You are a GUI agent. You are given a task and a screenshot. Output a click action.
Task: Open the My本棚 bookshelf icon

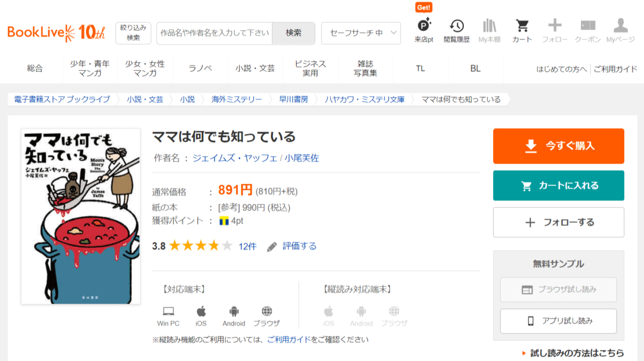(489, 26)
